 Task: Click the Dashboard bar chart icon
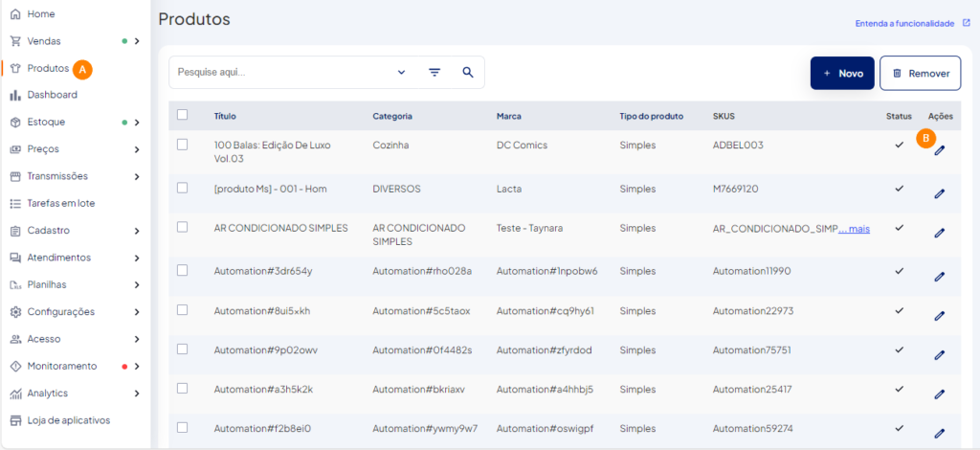pos(16,95)
